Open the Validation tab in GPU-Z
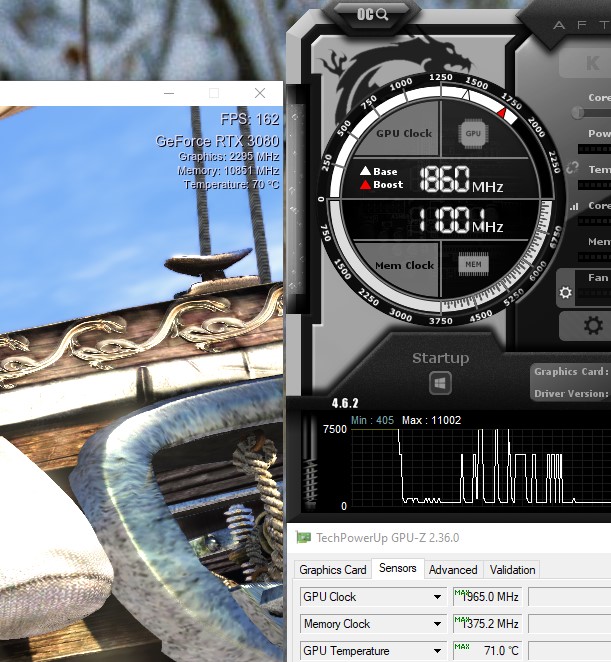Image resolution: width=611 pixels, height=662 pixels. [x=512, y=570]
